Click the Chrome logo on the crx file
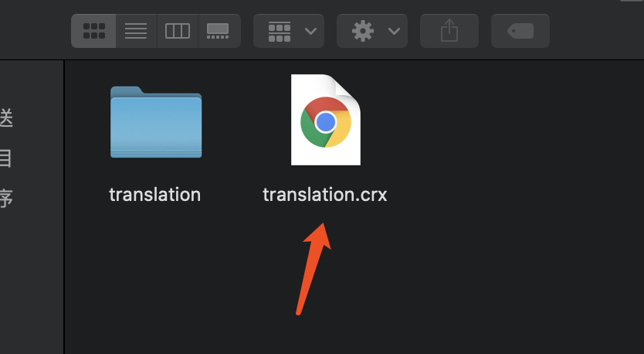This screenshot has height=354, width=644. pos(325,121)
